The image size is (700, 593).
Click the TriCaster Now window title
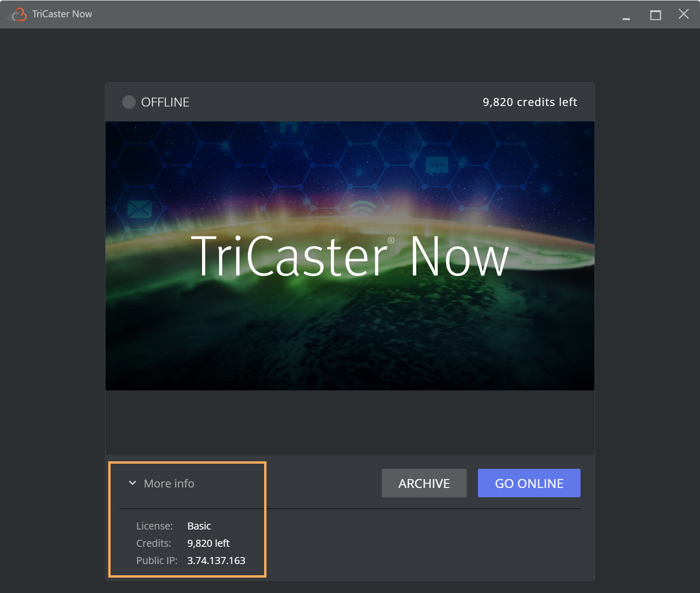(x=62, y=14)
